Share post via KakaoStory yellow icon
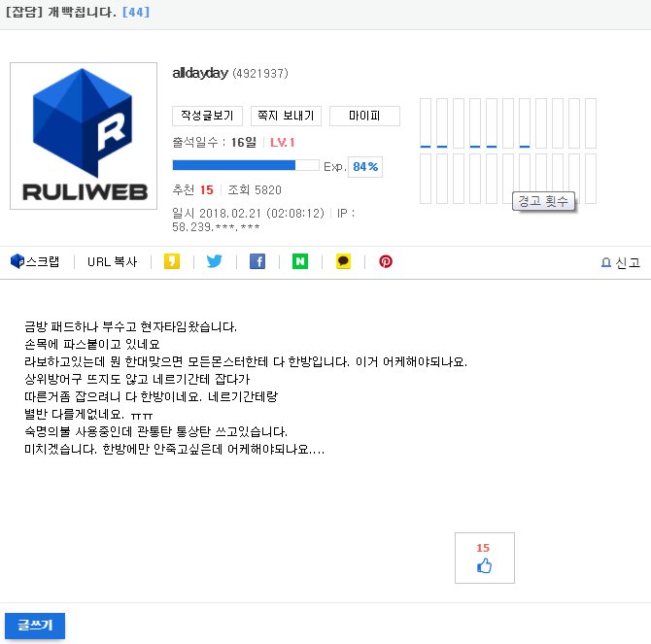Viewport: 651px width, 644px height. click(172, 261)
